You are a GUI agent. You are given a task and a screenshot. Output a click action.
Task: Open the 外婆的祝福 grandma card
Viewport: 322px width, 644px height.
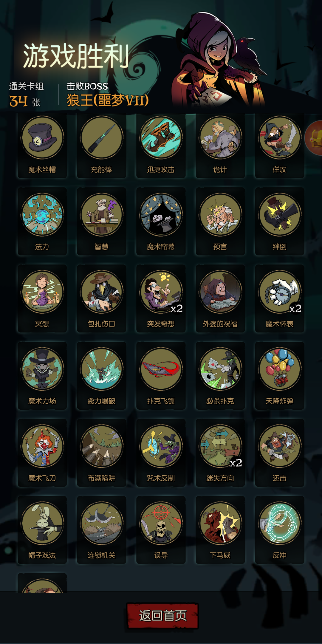[220, 298]
